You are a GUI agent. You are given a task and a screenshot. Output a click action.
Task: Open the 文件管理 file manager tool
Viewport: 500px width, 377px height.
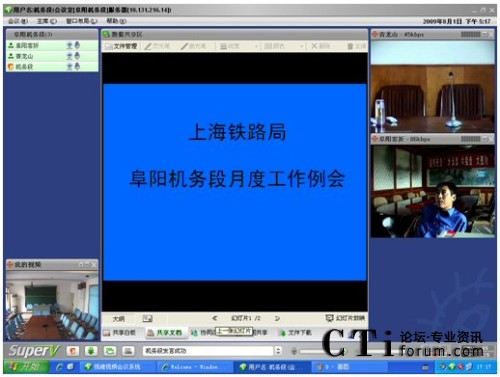(121, 46)
